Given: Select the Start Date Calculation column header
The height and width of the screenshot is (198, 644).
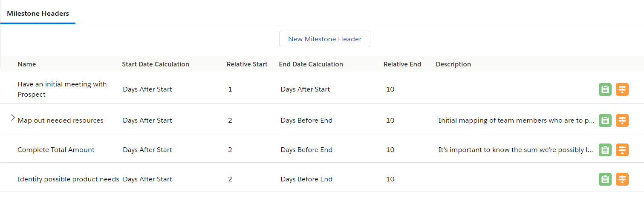Looking at the screenshot, I should pyautogui.click(x=156, y=64).
